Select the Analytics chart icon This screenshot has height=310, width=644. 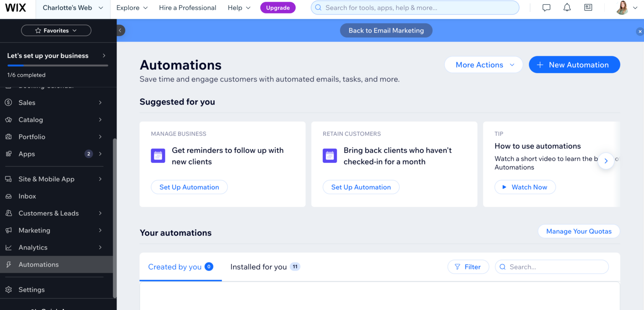[x=8, y=247]
